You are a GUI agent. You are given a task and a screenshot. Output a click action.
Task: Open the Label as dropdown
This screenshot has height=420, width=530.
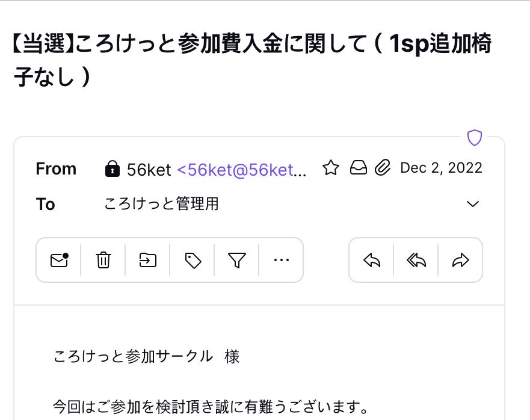click(x=193, y=260)
